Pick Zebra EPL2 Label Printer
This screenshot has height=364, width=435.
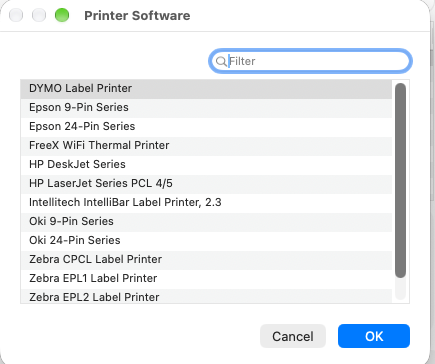coord(206,296)
